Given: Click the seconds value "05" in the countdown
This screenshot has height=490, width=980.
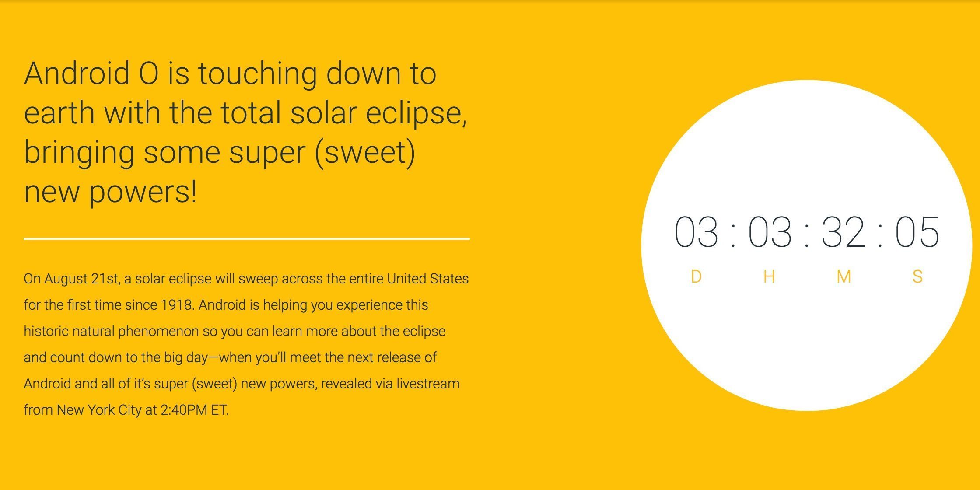Looking at the screenshot, I should coord(917,232).
